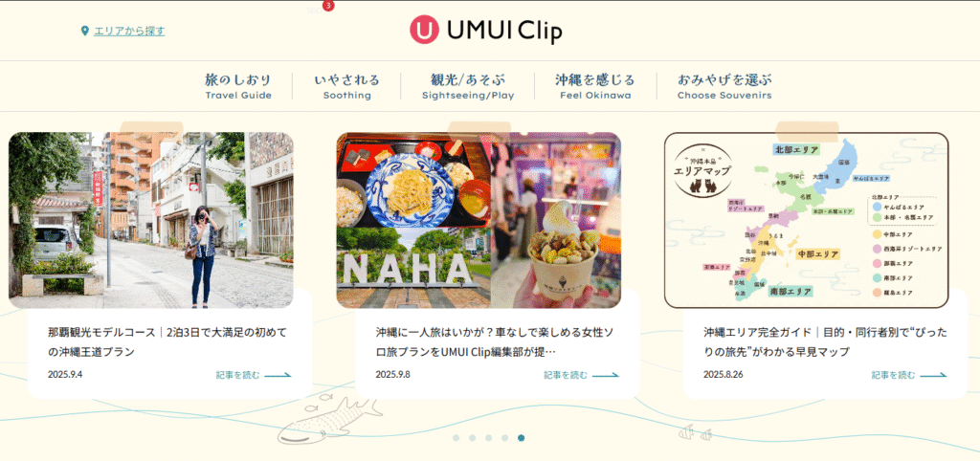The image size is (980, 461).
Task: Click arrow icon on 沖縄エリア完全ガイド card
Action: 933,376
